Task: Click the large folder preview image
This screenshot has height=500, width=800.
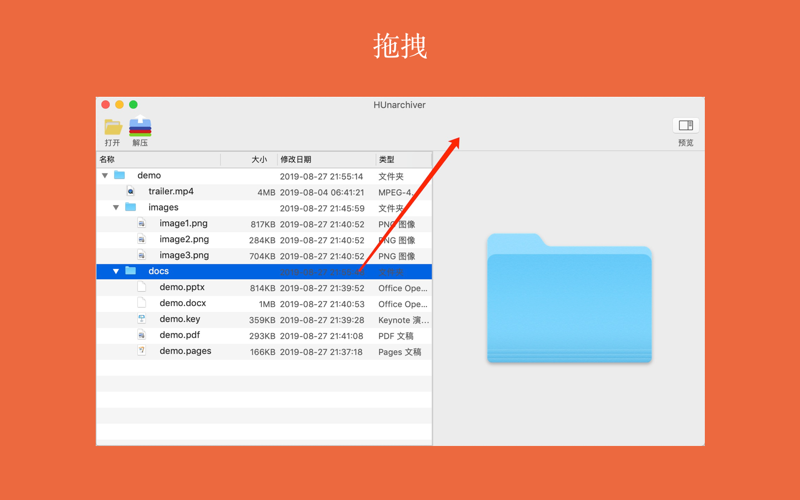Action: 569,298
